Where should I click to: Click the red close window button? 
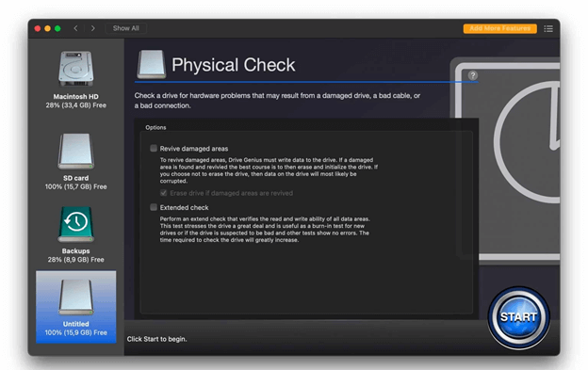(x=38, y=28)
